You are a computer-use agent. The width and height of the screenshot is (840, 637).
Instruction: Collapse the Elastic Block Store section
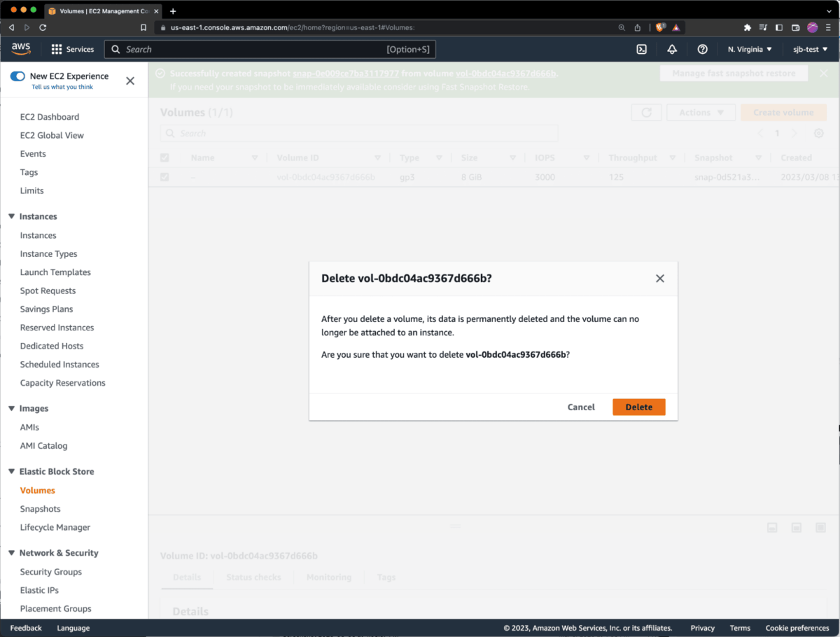pos(11,471)
